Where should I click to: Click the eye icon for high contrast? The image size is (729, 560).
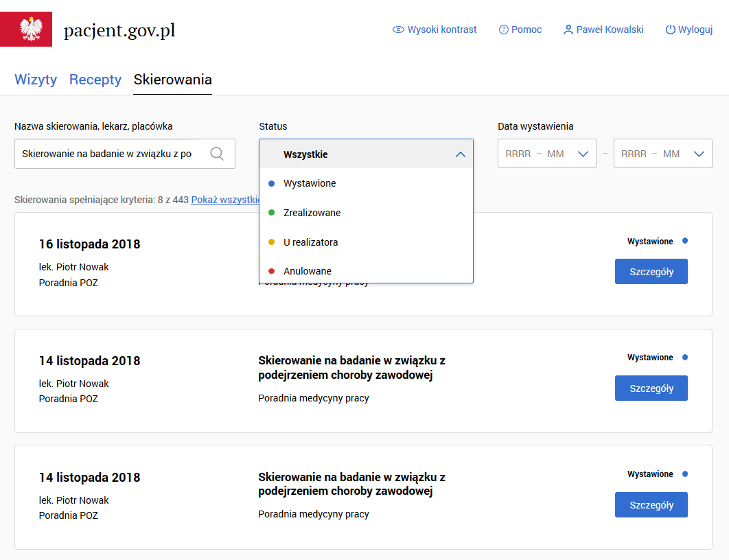click(x=398, y=30)
